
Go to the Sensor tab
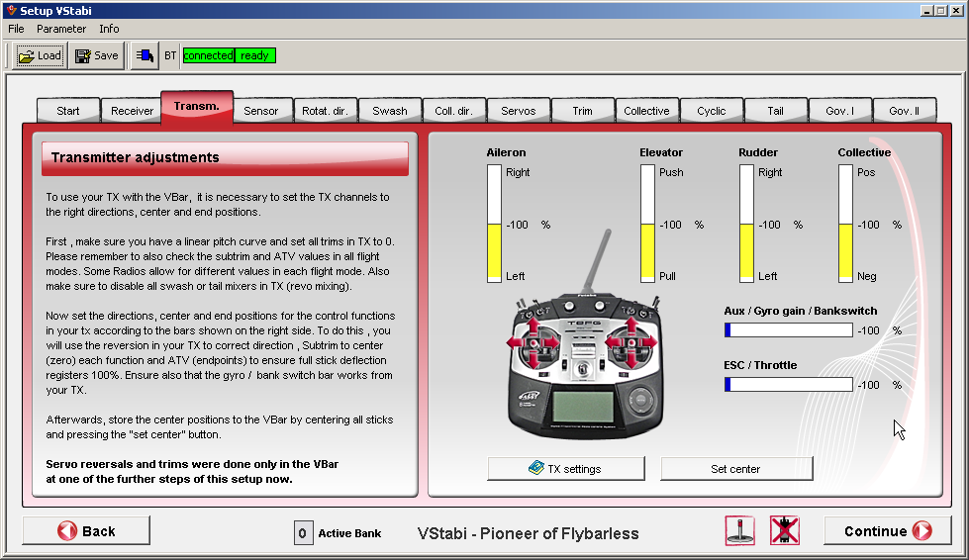(x=260, y=111)
